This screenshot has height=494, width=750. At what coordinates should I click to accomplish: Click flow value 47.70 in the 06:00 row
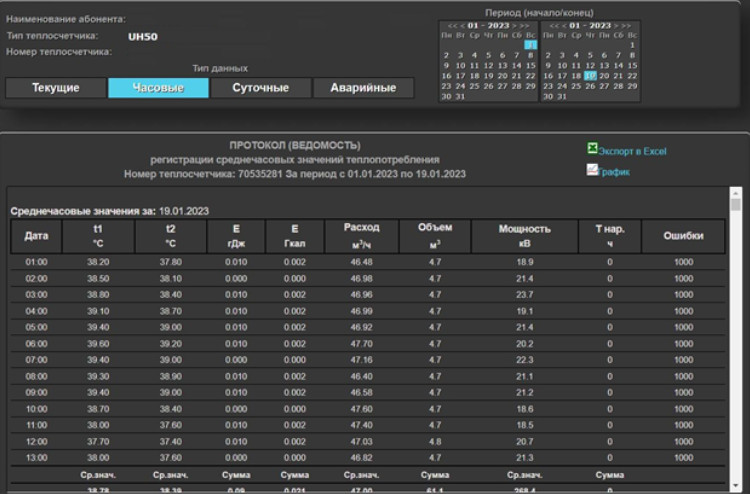click(362, 344)
